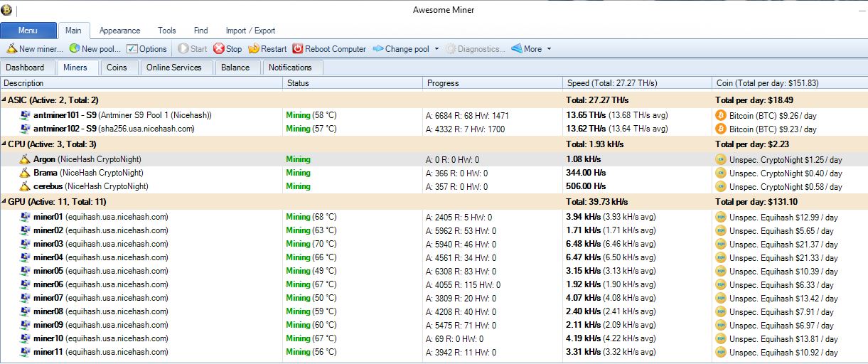
Task: Click CryptoNight coin icon in Argon row
Action: click(720, 159)
